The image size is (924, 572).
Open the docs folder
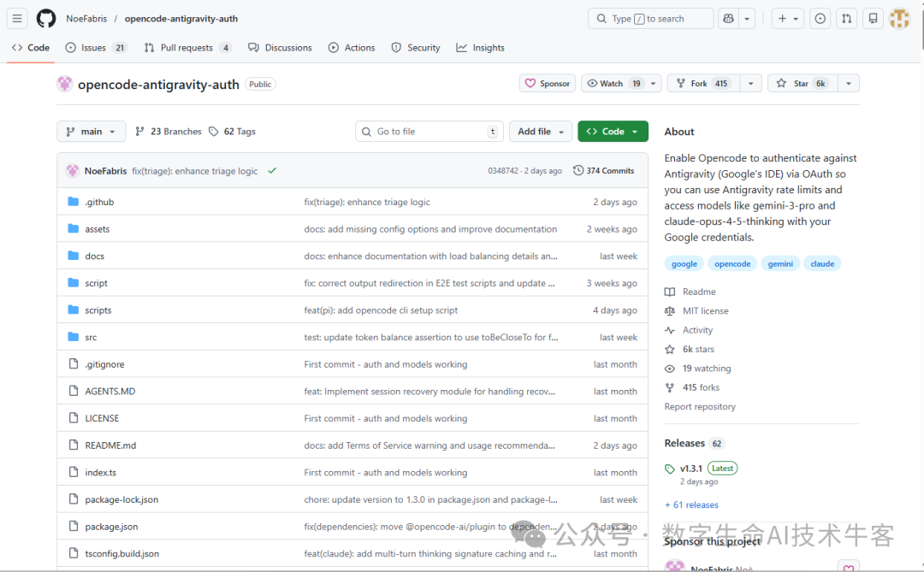point(94,257)
